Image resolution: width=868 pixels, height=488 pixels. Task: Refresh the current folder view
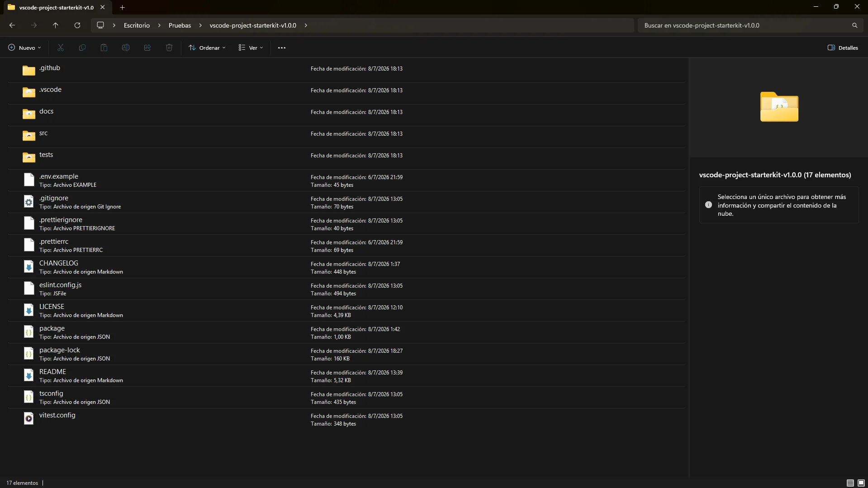(77, 25)
